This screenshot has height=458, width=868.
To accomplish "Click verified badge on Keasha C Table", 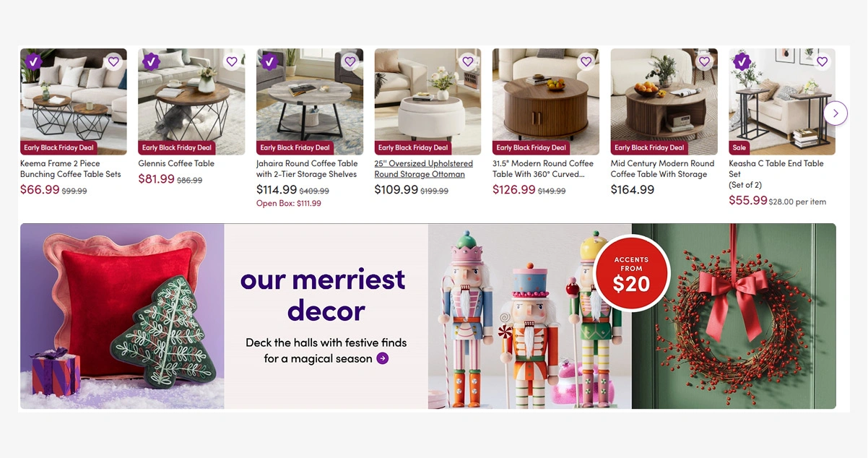I will tap(742, 61).
